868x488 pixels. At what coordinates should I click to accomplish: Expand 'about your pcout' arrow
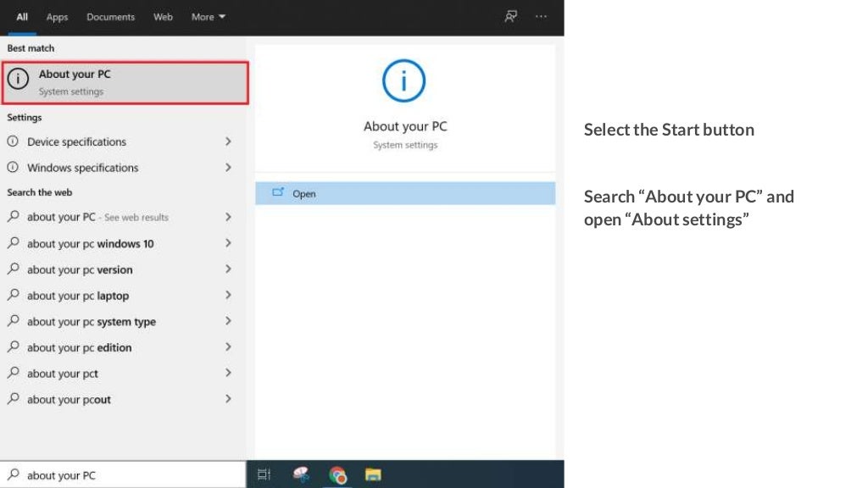228,399
